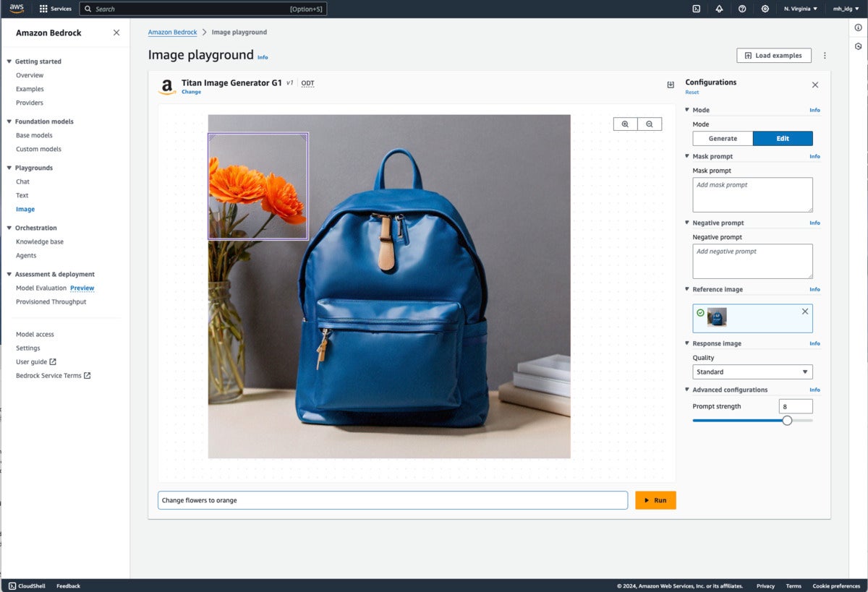Viewport: 868px width, 592px height.
Task: Open the three-dot more options menu
Action: click(825, 56)
